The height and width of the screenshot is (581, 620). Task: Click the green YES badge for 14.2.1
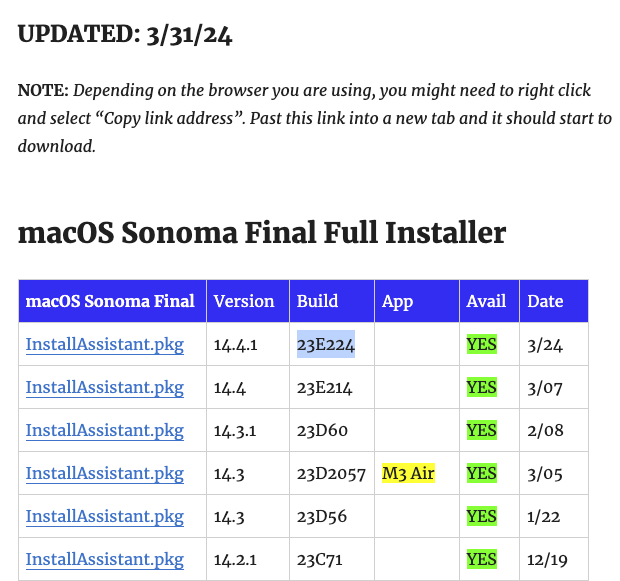click(481, 559)
